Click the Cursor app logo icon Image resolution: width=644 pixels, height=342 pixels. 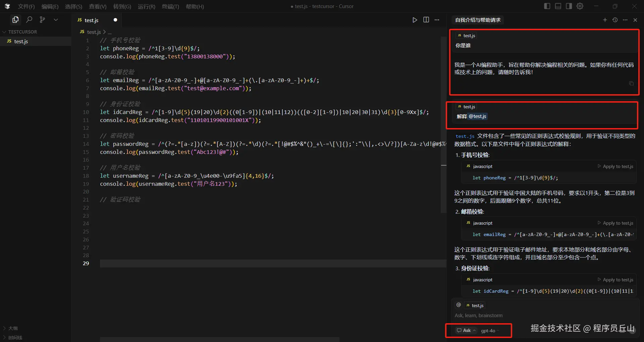coord(7,6)
